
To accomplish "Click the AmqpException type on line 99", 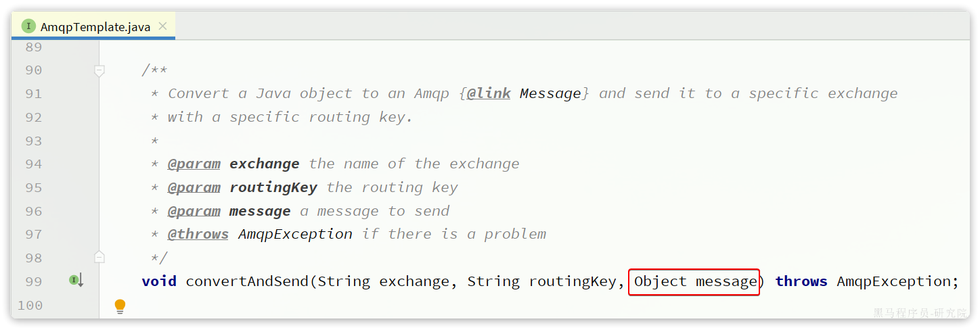I will (893, 281).
